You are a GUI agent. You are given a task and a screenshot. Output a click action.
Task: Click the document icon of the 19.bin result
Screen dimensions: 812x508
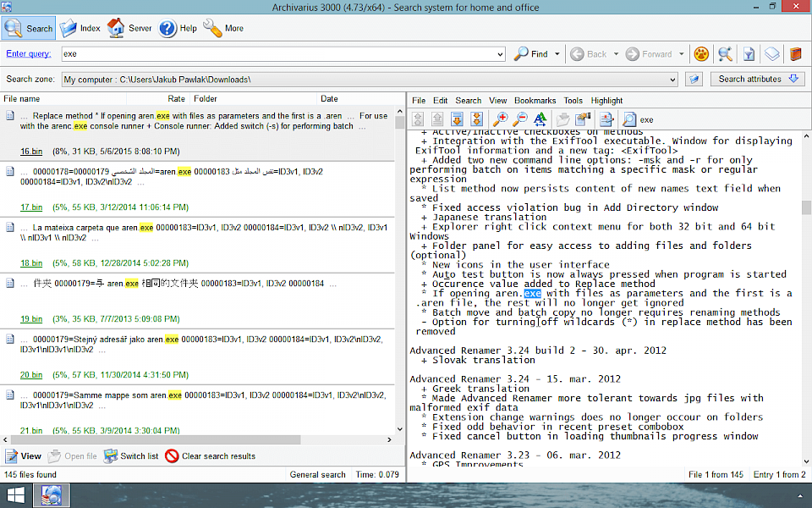click(x=10, y=283)
